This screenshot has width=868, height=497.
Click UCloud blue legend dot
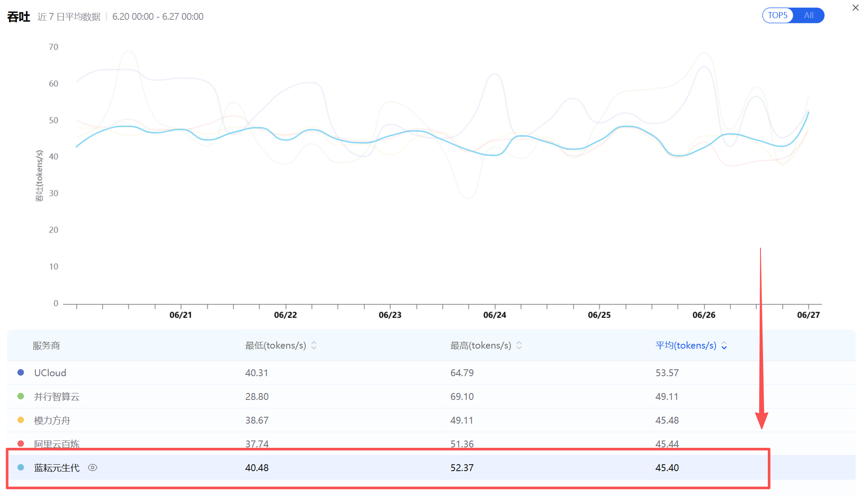[21, 372]
